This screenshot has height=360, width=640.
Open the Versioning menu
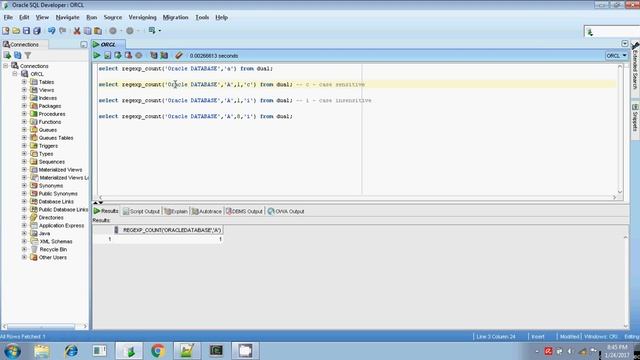point(142,18)
